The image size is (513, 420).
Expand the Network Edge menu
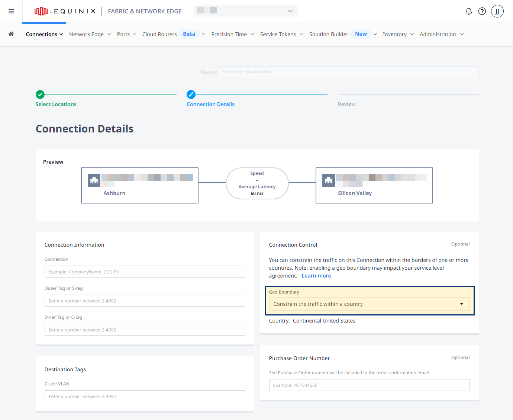pos(90,34)
